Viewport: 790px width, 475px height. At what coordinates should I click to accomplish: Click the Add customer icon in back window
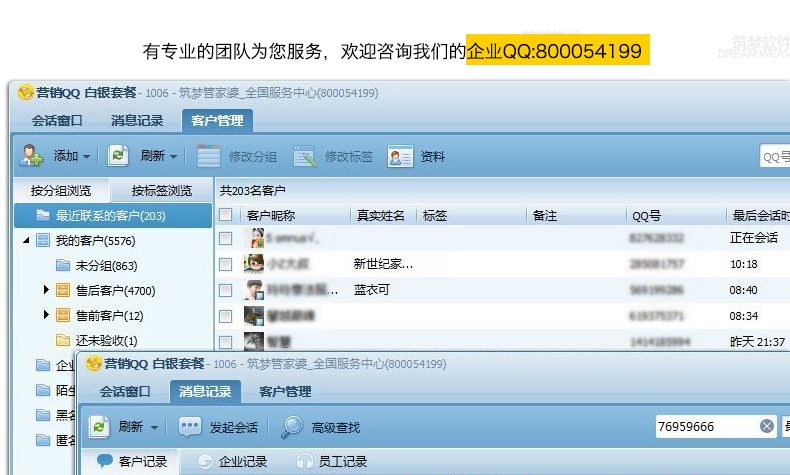tap(31, 156)
